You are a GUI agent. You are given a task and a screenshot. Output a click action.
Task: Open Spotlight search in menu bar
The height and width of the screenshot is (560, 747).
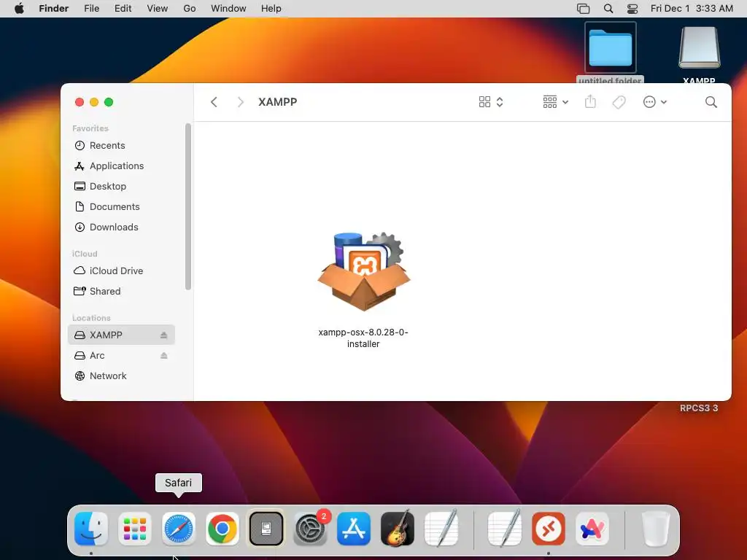pyautogui.click(x=608, y=9)
